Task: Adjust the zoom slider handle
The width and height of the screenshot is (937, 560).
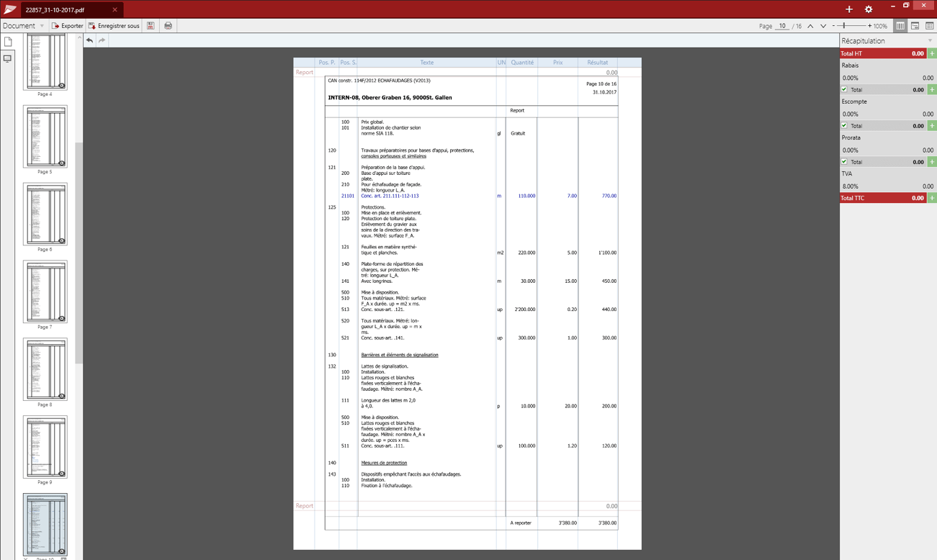Action: [x=843, y=26]
